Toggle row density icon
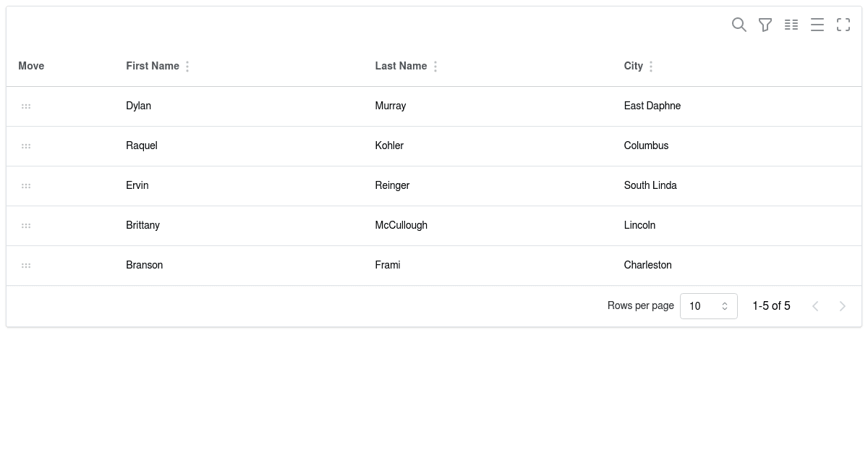Screen dimensions: 868x456 click(x=817, y=25)
